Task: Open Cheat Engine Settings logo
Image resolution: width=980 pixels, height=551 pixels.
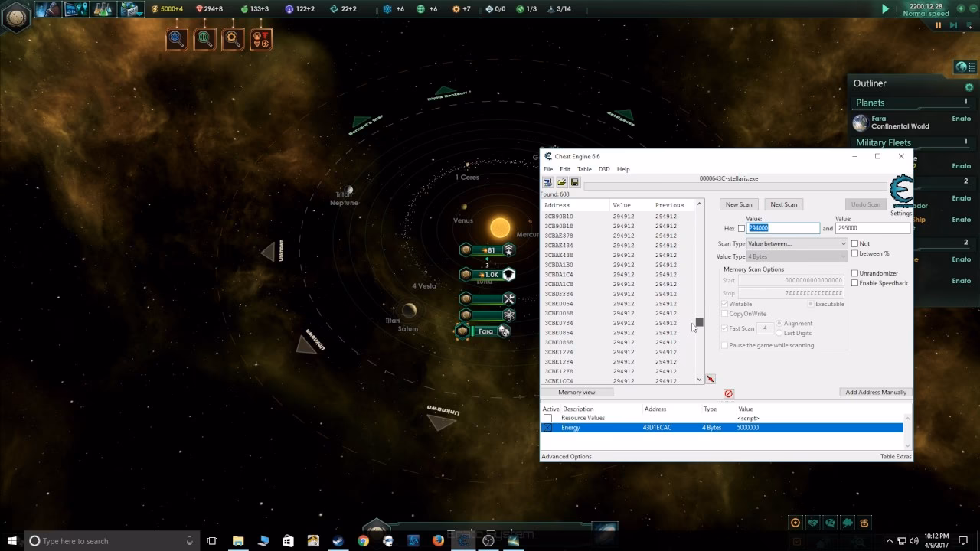Action: (901, 193)
